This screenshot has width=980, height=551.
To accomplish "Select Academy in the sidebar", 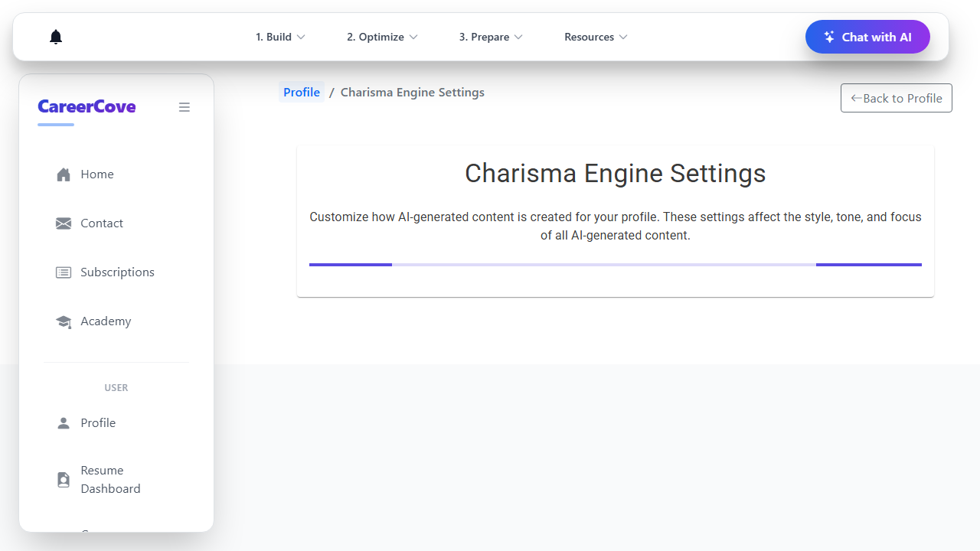I will (116, 321).
